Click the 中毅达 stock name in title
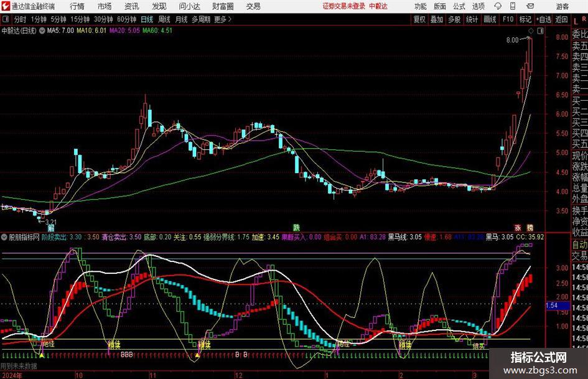 click(x=11, y=30)
